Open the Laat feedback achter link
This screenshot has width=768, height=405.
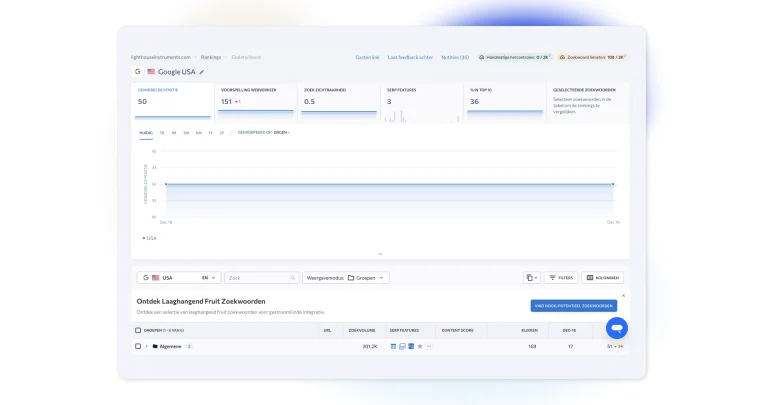click(410, 57)
